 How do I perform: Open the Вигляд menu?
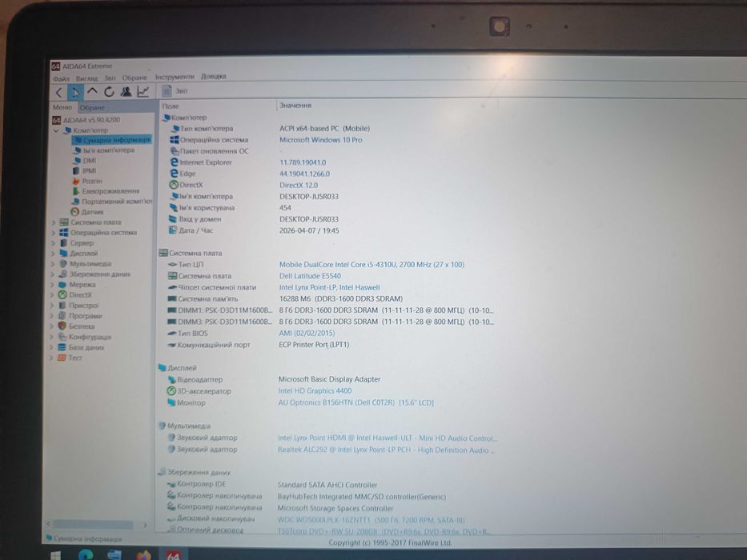pyautogui.click(x=86, y=78)
